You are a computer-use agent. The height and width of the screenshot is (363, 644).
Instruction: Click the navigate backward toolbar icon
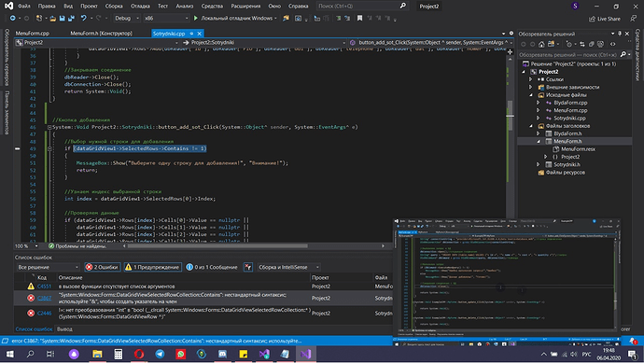click(13, 19)
